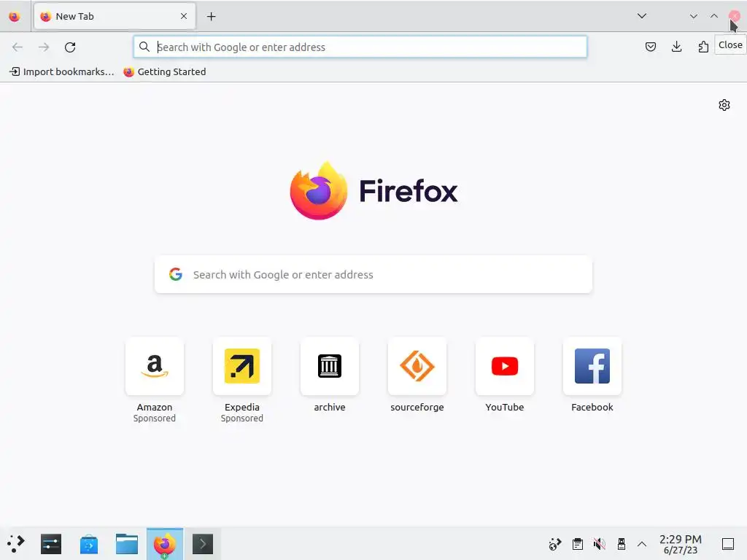This screenshot has width=747, height=560.
Task: Go back one page
Action: click(x=18, y=47)
